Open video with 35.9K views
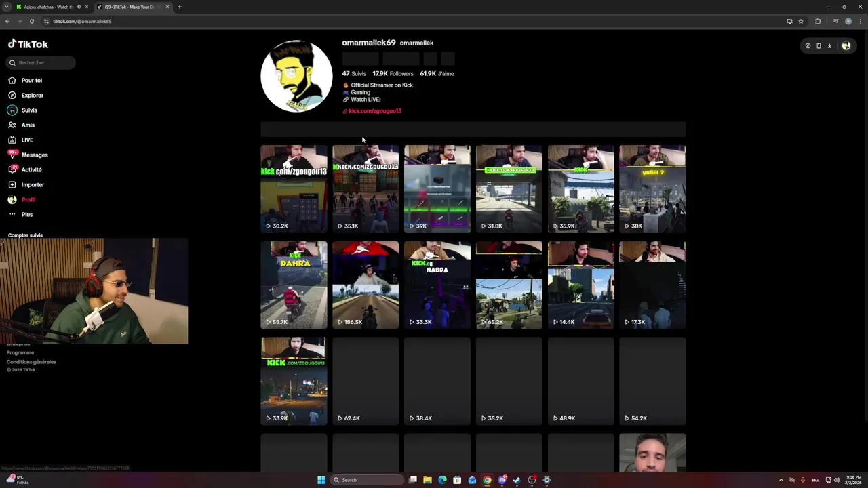868x488 pixels. coord(581,189)
